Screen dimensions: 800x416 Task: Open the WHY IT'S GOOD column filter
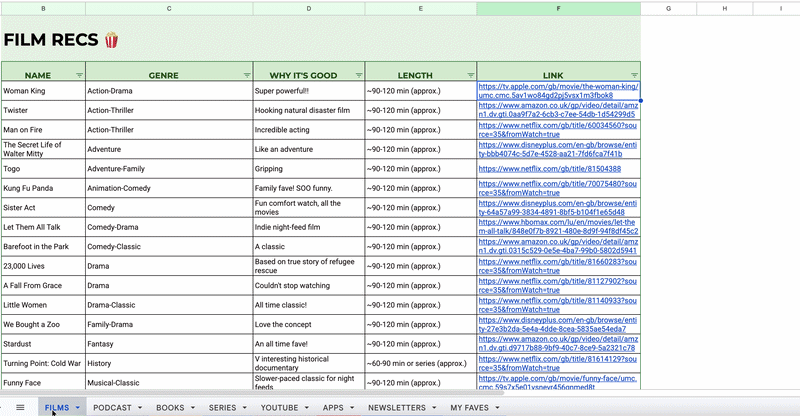pos(359,76)
